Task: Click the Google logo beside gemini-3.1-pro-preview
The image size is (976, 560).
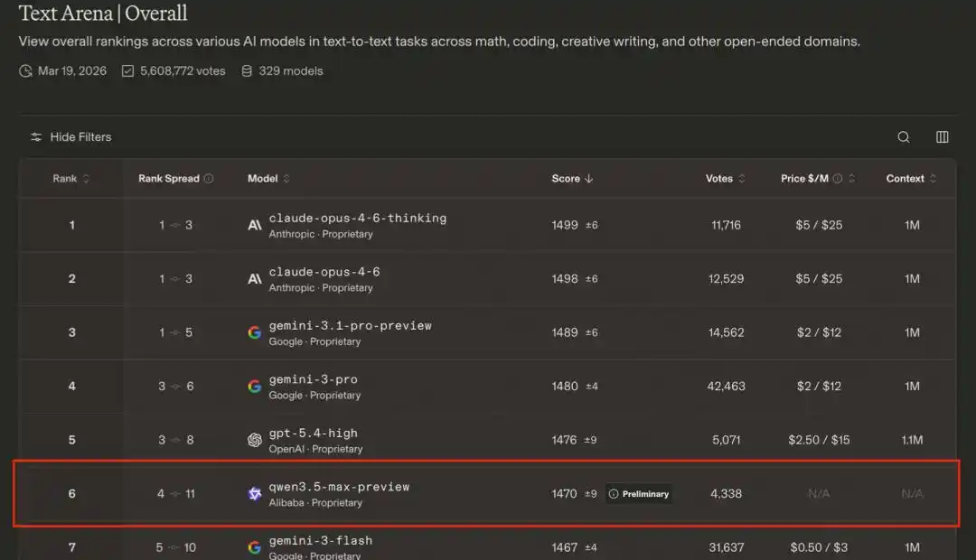Action: (255, 332)
